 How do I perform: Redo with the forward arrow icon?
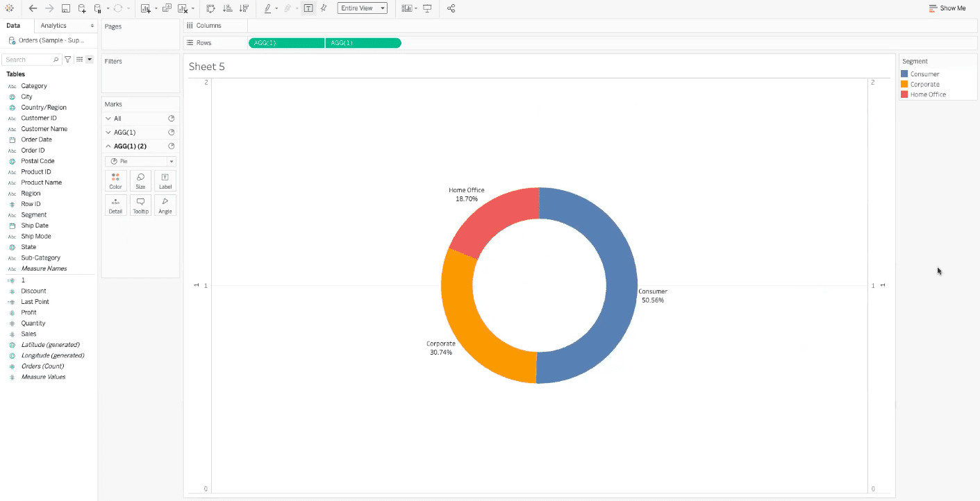49,8
